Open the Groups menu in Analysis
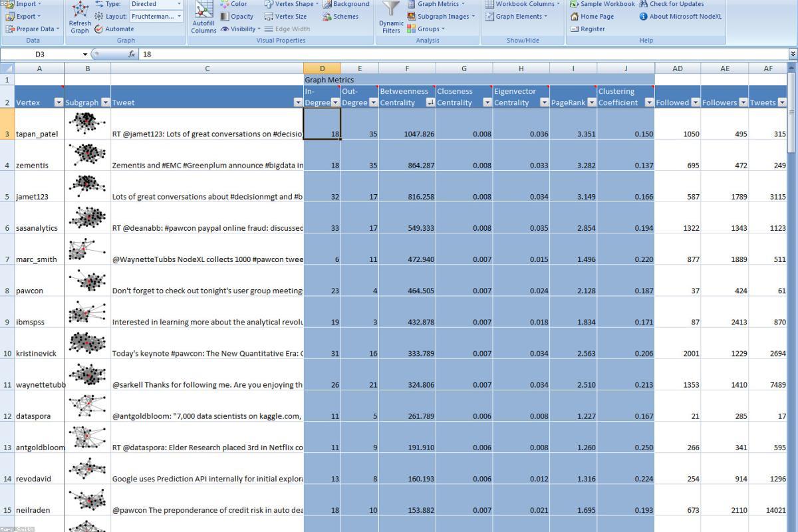Viewport: 798px width, 532px height. pyautogui.click(x=428, y=29)
